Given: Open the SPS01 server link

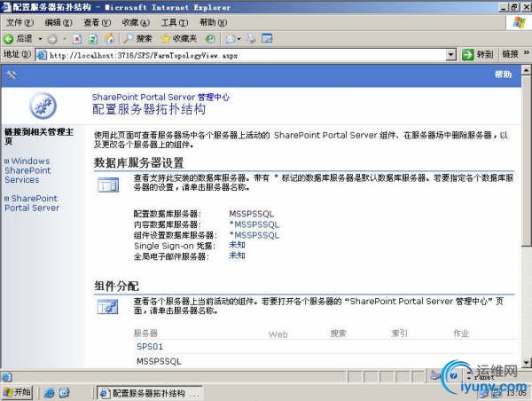Looking at the screenshot, I should click(x=150, y=347).
